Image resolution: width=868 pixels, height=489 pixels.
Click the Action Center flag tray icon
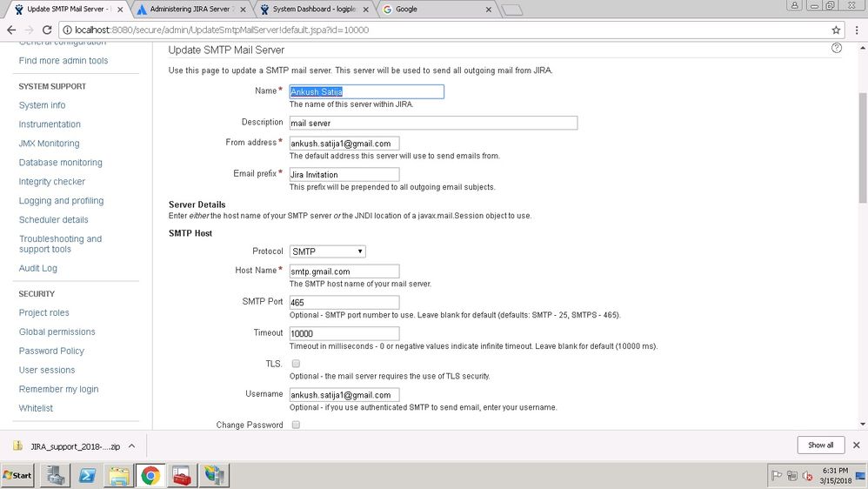click(x=777, y=475)
